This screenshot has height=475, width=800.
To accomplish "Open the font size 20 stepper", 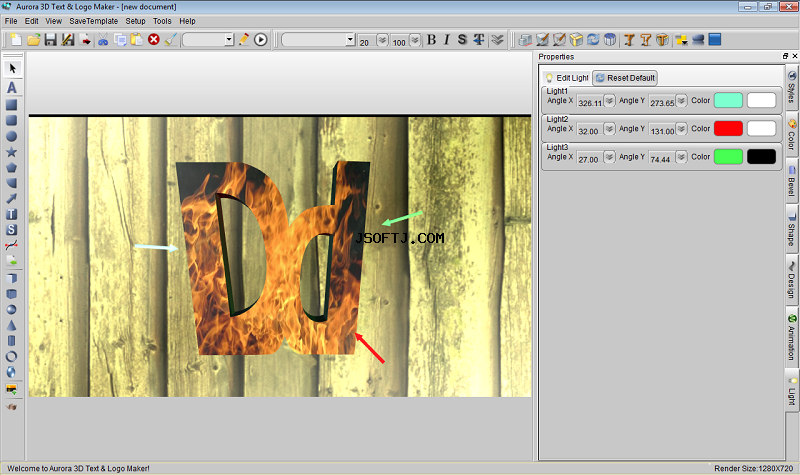I will point(382,40).
